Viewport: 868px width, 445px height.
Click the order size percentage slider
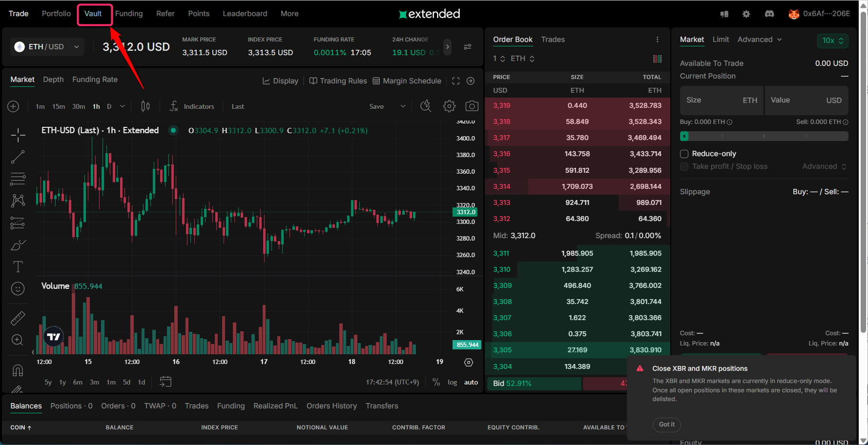pos(764,136)
